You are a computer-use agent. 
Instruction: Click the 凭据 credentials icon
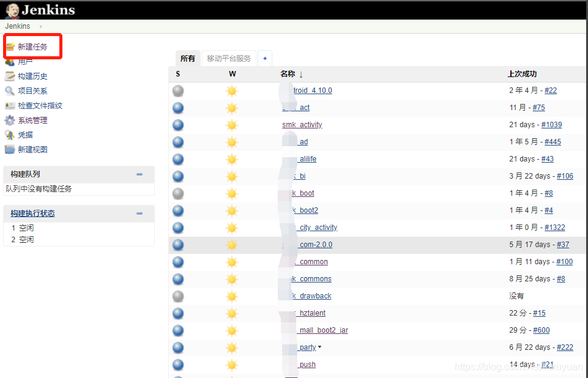tap(10, 135)
